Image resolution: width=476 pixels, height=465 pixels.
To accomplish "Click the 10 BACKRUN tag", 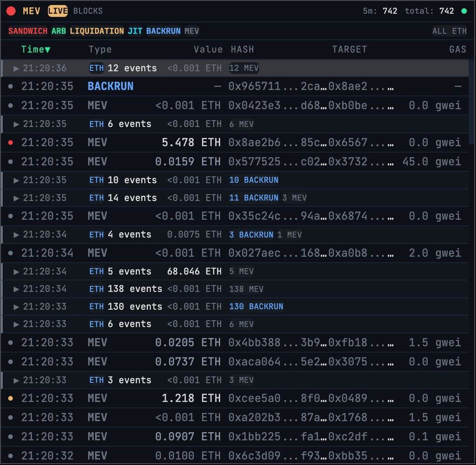I will coord(254,180).
